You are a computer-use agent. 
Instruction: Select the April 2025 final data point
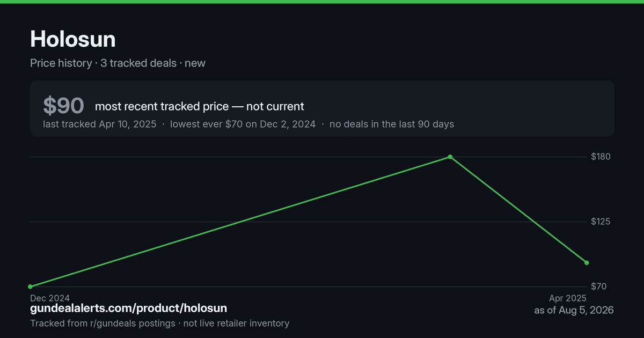click(587, 263)
